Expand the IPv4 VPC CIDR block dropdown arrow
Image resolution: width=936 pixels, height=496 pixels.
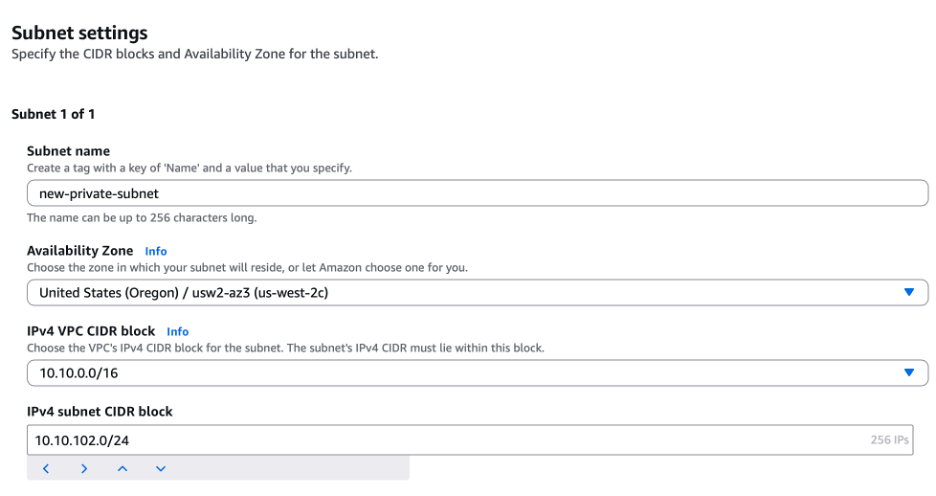[x=908, y=372]
